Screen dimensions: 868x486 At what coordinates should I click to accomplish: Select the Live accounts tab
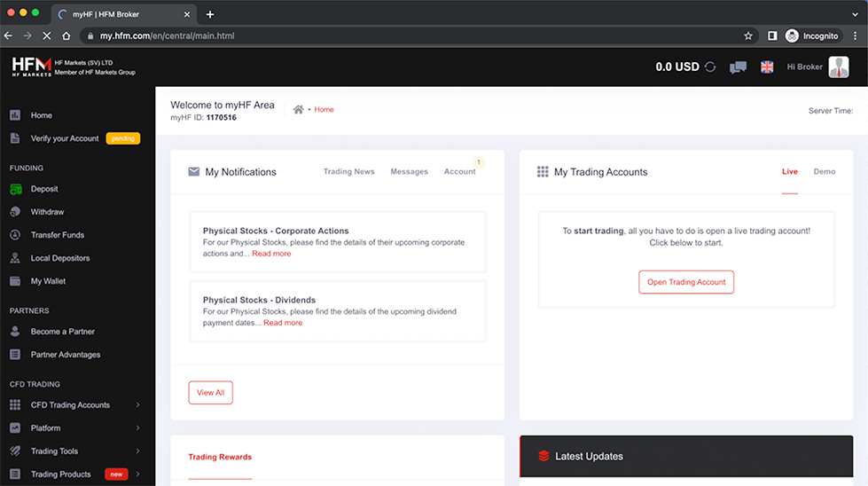point(789,171)
